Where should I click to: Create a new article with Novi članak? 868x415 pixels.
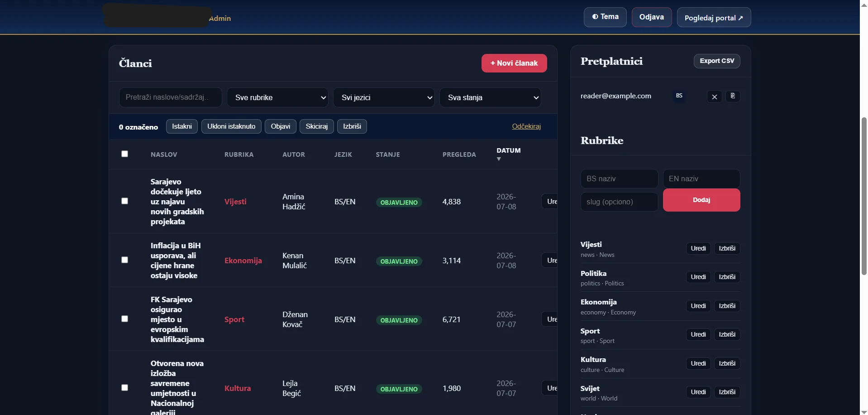[514, 63]
